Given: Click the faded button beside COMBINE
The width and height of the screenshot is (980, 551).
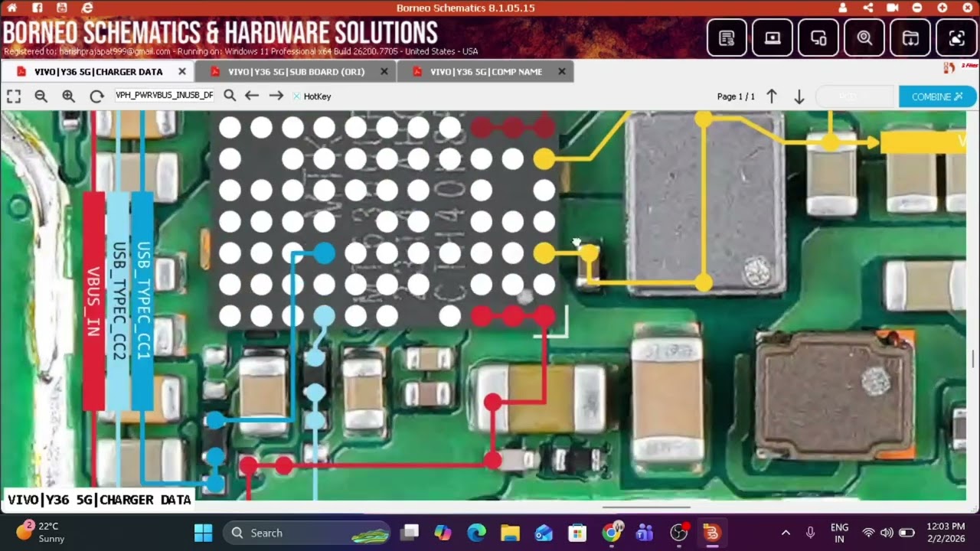Looking at the screenshot, I should point(855,96).
